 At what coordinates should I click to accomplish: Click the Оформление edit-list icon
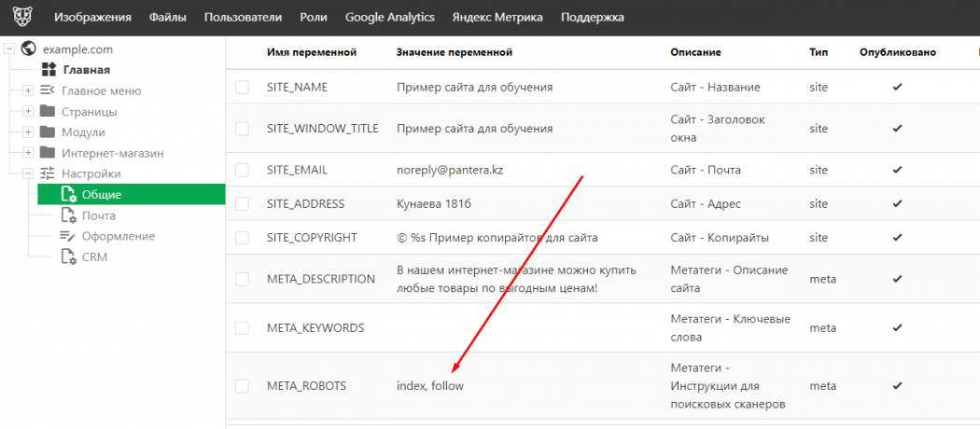tap(68, 236)
